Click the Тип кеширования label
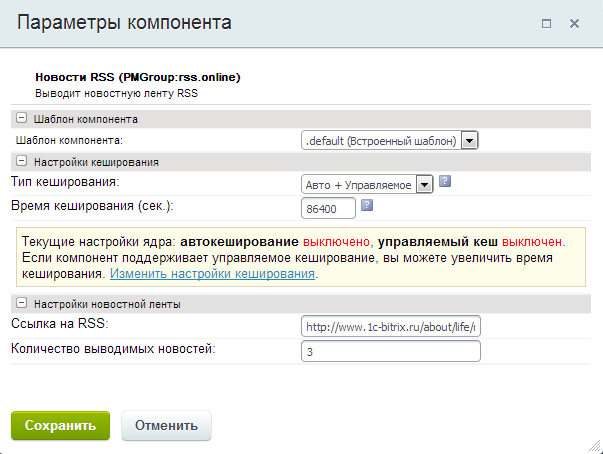This screenshot has width=603, height=454. point(65,181)
